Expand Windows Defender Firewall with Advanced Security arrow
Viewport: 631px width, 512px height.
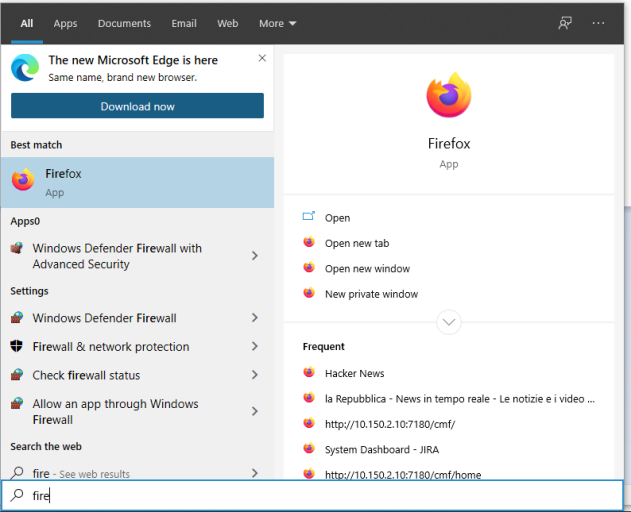254,256
